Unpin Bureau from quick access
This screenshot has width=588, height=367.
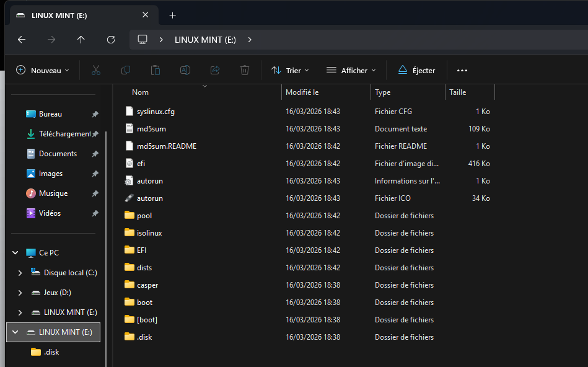(x=95, y=114)
